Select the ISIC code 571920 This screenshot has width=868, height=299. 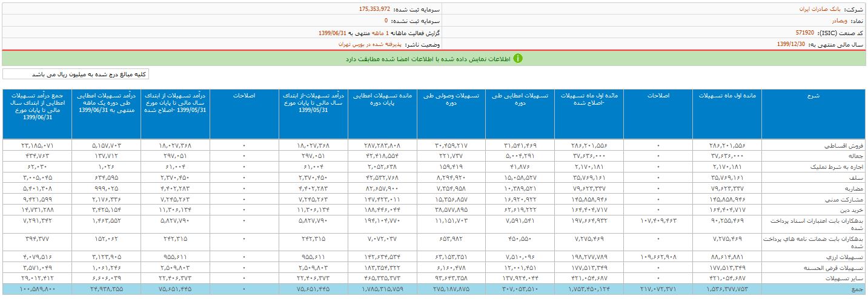point(805,33)
